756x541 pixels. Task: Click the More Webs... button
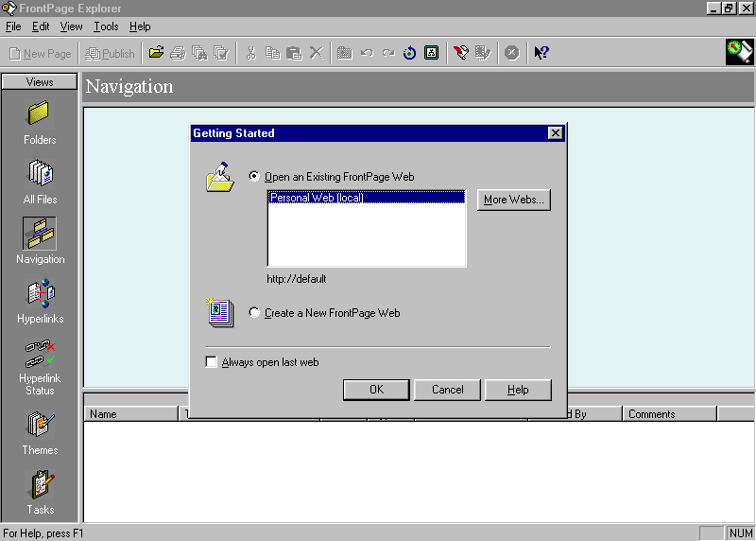513,200
